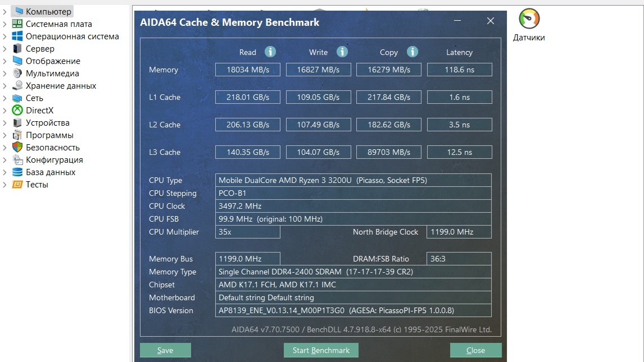
Task: Click the Мультимедиа speaker icon
Action: coord(17,73)
